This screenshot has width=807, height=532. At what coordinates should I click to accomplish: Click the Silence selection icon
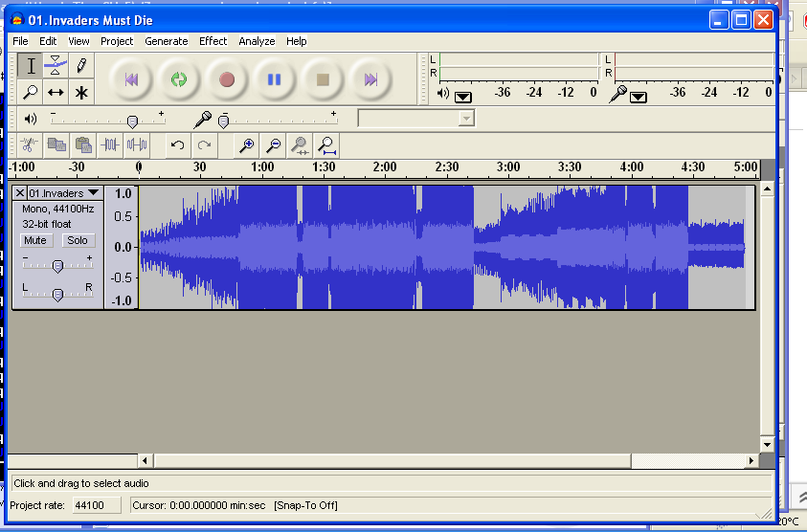pyautogui.click(x=137, y=145)
